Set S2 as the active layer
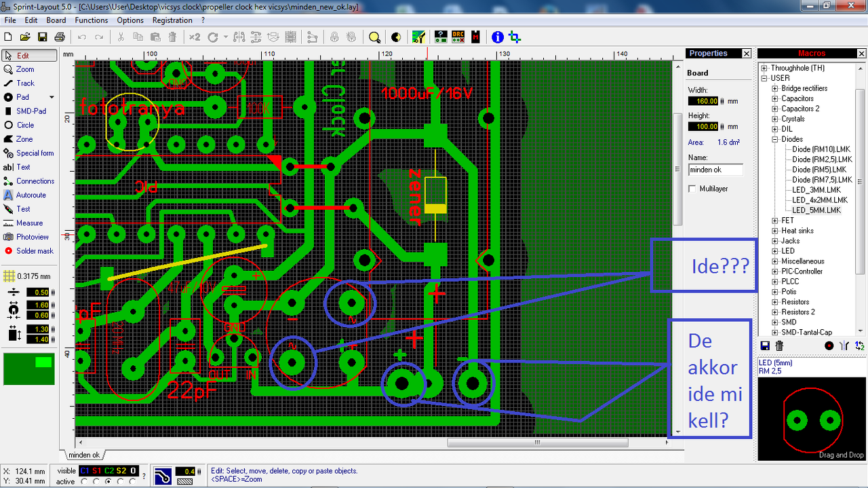The image size is (868, 488). pos(121,482)
